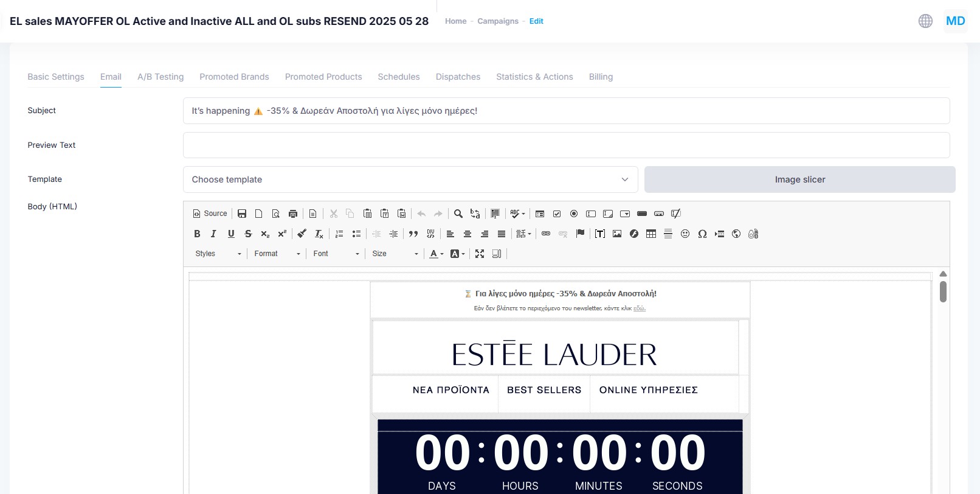
Task: Click Paste from Word icon
Action: (401, 214)
